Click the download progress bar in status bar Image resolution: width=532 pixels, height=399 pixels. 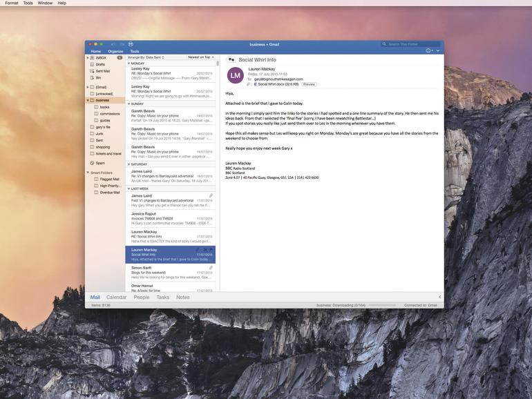pos(382,305)
